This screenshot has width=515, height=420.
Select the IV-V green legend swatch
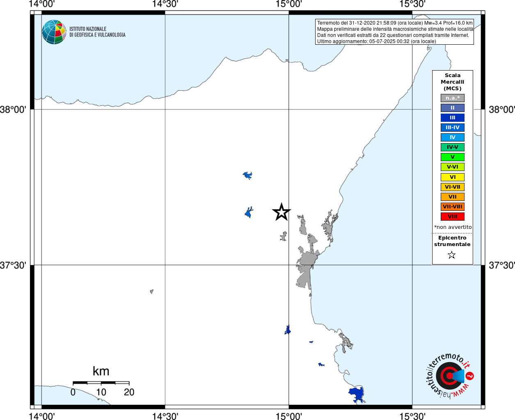point(453,147)
